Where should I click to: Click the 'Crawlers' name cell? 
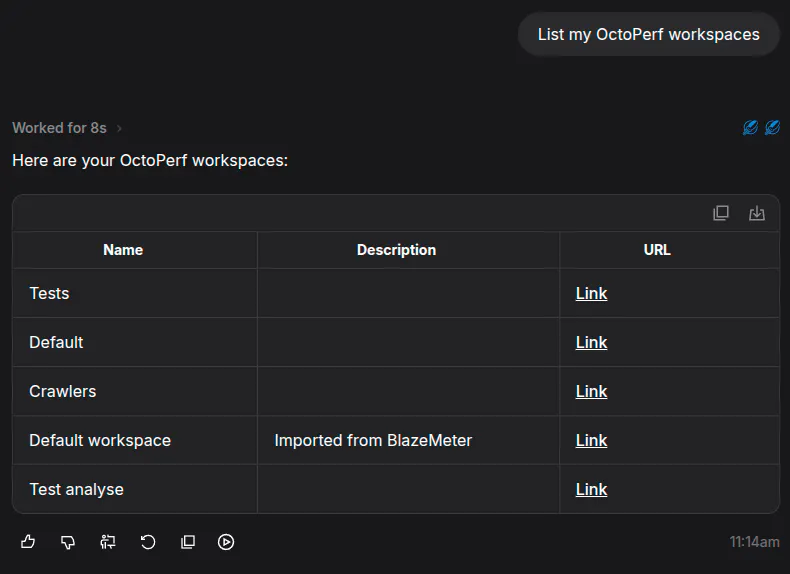tap(135, 391)
